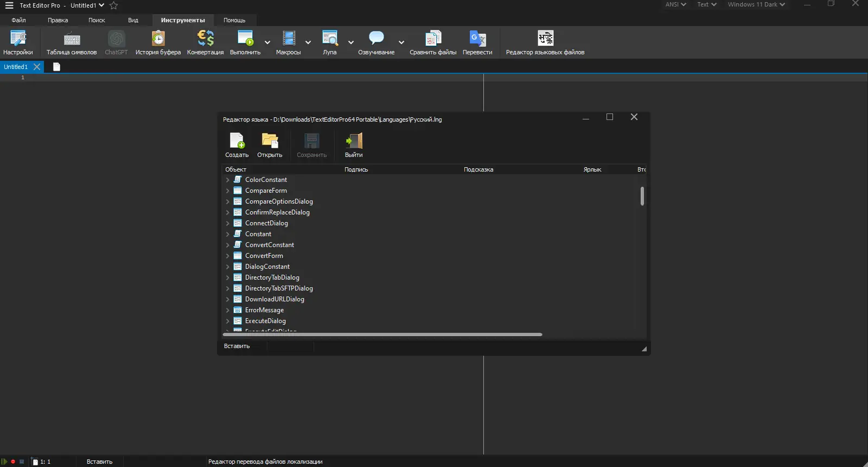The width and height of the screenshot is (868, 467).
Task: Open the Выполнить dropdown arrow
Action: pos(267,42)
